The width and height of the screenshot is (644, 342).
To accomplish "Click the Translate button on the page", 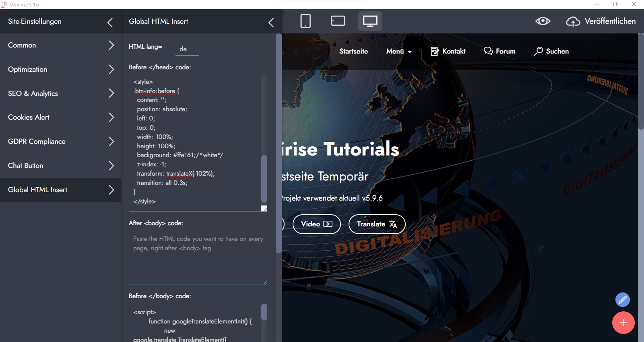I will [x=377, y=224].
